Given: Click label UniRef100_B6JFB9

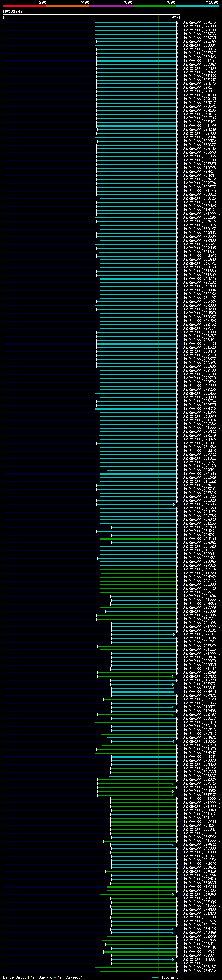Looking at the screenshot, I should point(199,917).
